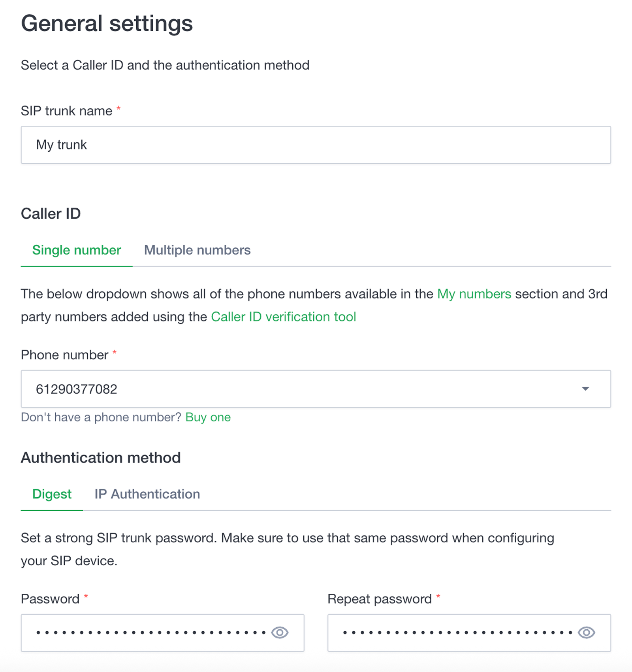Click the Phone number field label

(x=64, y=355)
